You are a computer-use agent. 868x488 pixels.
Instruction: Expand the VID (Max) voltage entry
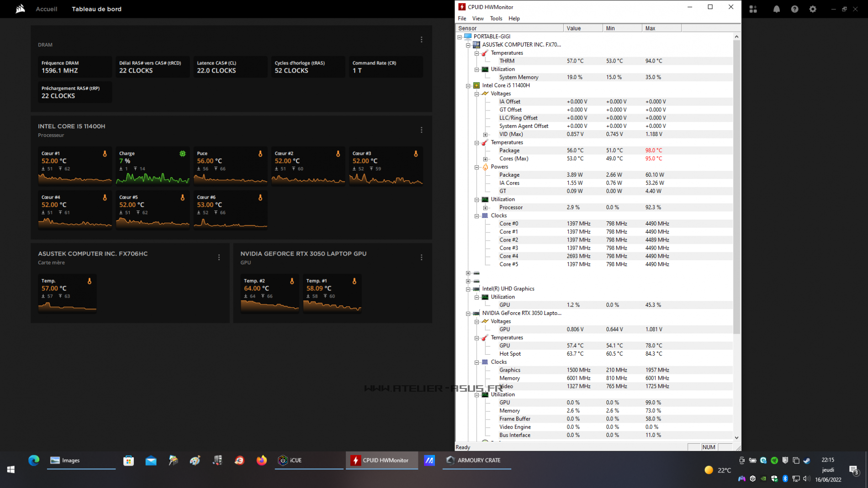(x=485, y=135)
